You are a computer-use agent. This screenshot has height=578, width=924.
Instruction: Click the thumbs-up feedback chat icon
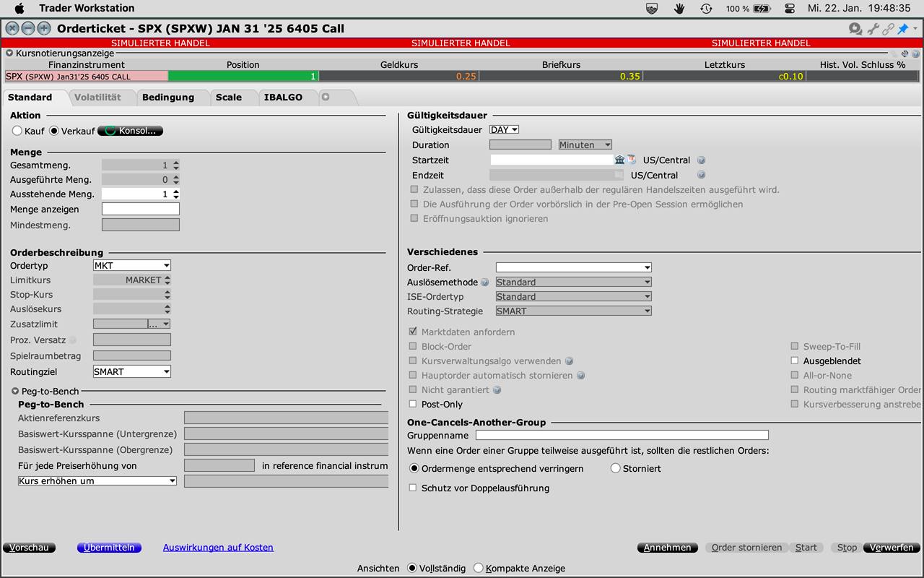pyautogui.click(x=855, y=29)
